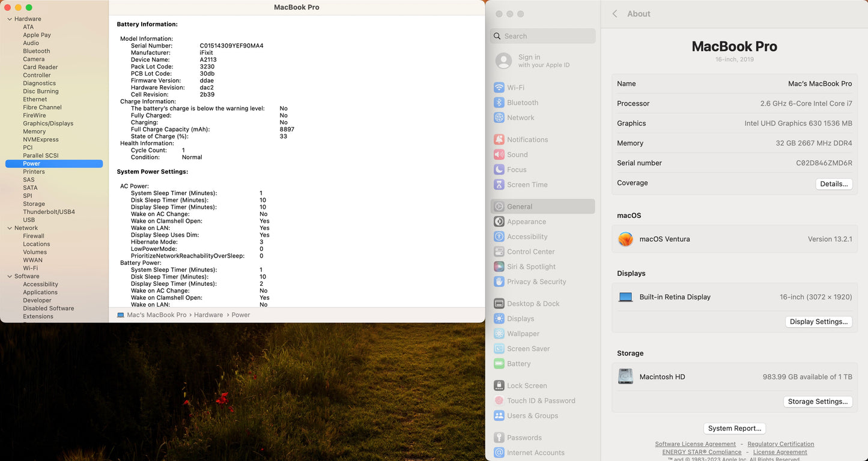The image size is (868, 461).
Task: Click the Siri & Spotlight icon
Action: [499, 267]
